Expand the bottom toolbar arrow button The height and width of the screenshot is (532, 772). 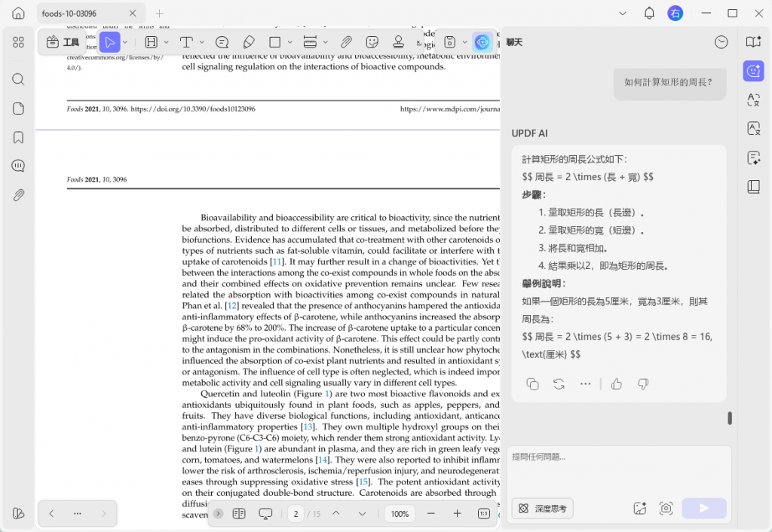tap(218, 514)
